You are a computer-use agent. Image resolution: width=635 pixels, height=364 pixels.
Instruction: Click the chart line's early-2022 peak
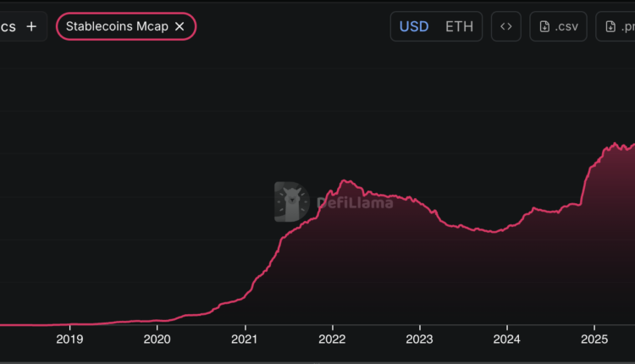tap(344, 180)
